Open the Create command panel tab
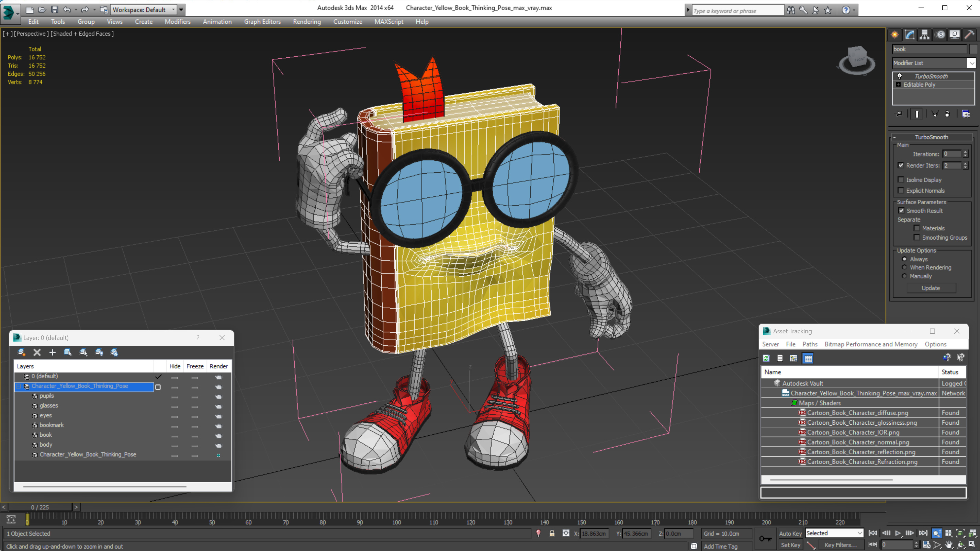 [895, 35]
